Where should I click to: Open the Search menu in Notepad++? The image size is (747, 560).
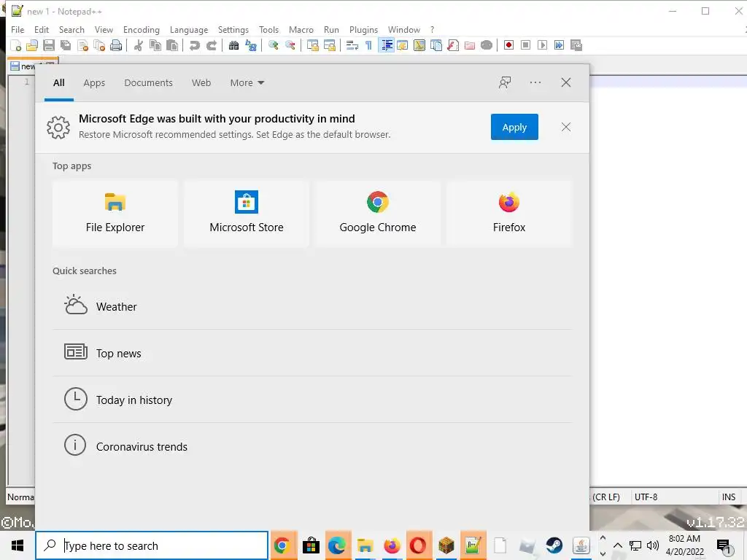click(x=71, y=29)
